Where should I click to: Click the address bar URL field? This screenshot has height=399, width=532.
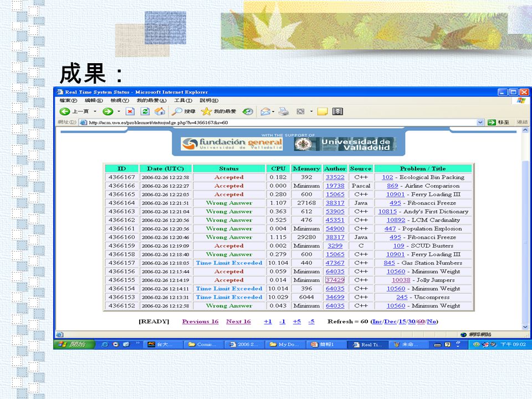(x=282, y=122)
